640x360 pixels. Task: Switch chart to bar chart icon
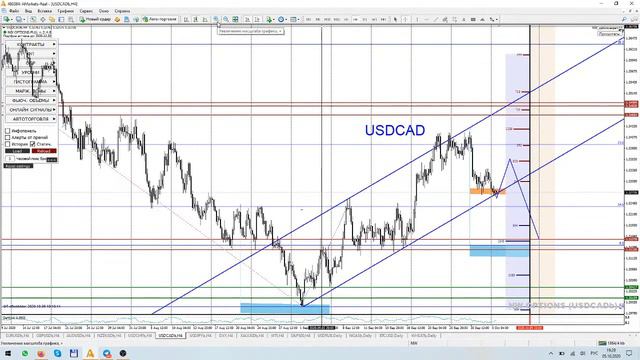point(186,19)
